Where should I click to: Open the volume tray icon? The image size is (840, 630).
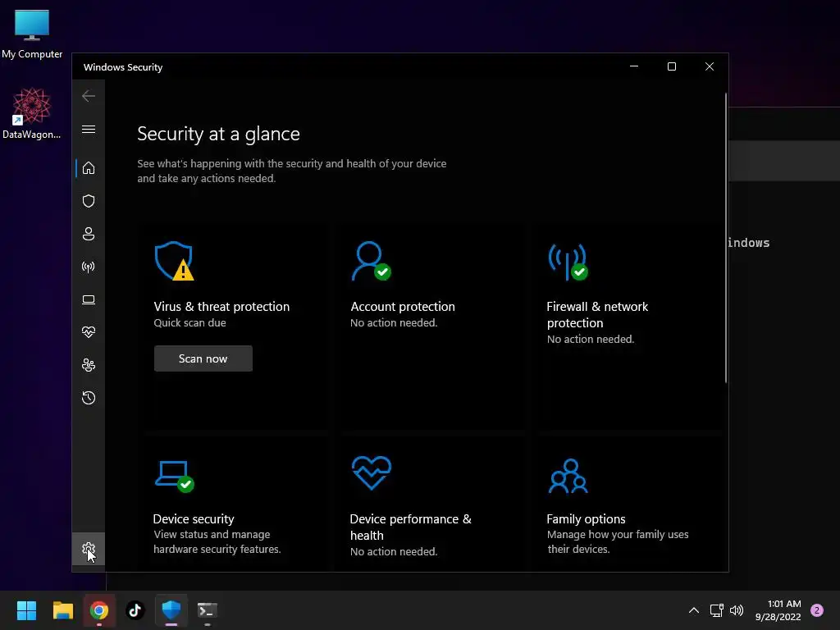click(x=737, y=610)
